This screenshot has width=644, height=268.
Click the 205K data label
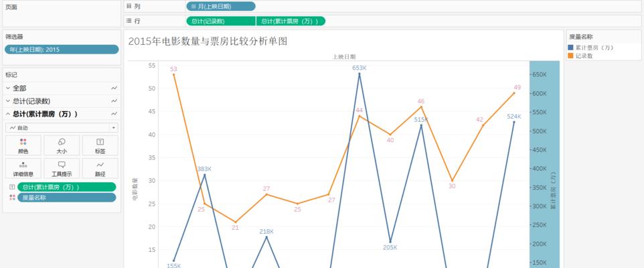[x=390, y=247]
